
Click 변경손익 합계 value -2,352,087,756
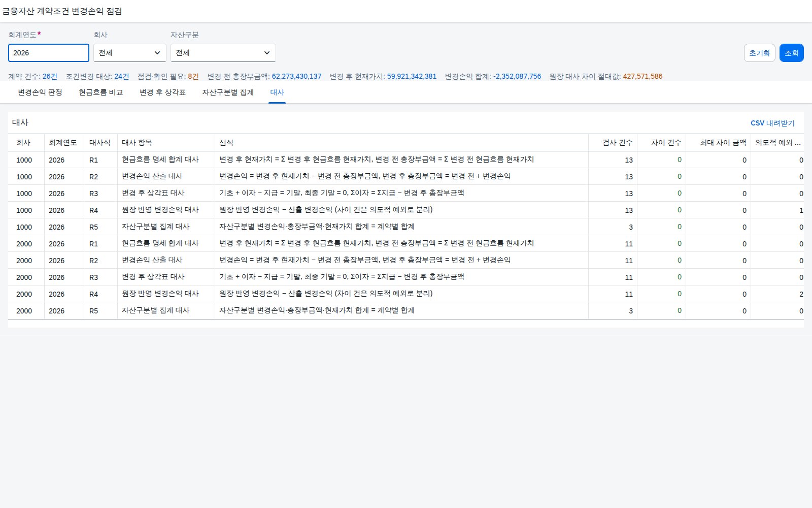coord(517,76)
